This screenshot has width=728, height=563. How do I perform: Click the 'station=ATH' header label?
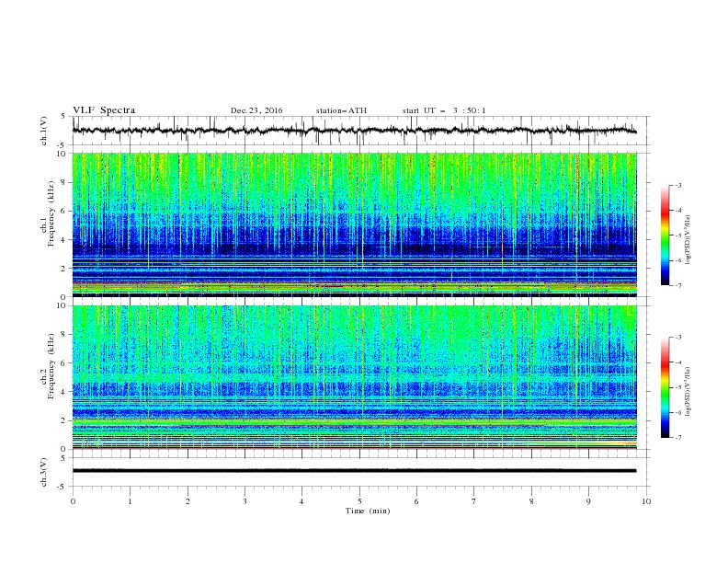(341, 110)
